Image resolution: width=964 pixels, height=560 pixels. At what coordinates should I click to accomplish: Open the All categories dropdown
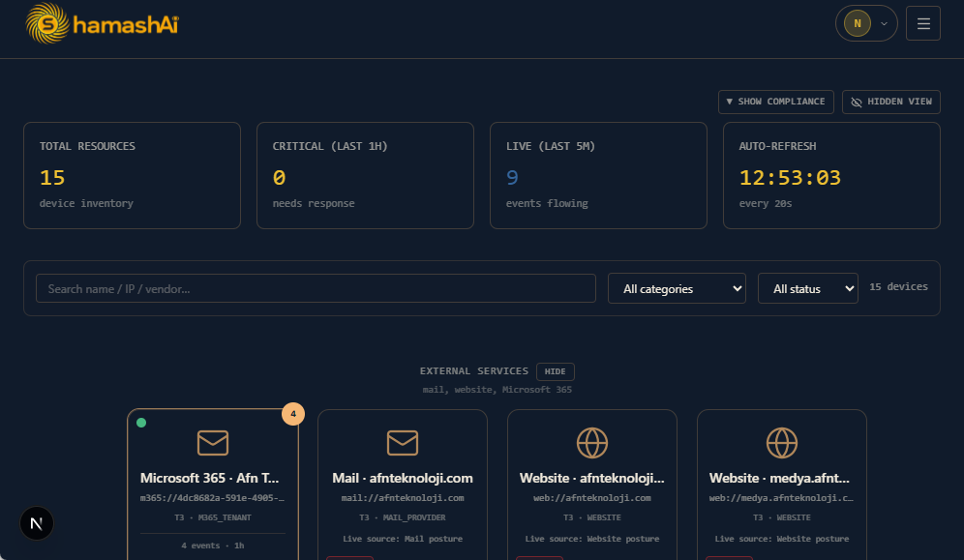tap(677, 288)
